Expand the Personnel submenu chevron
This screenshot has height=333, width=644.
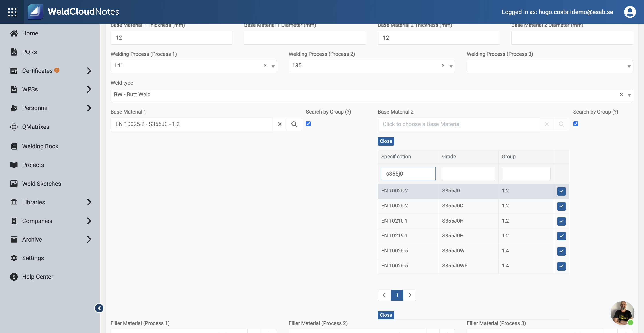89,108
